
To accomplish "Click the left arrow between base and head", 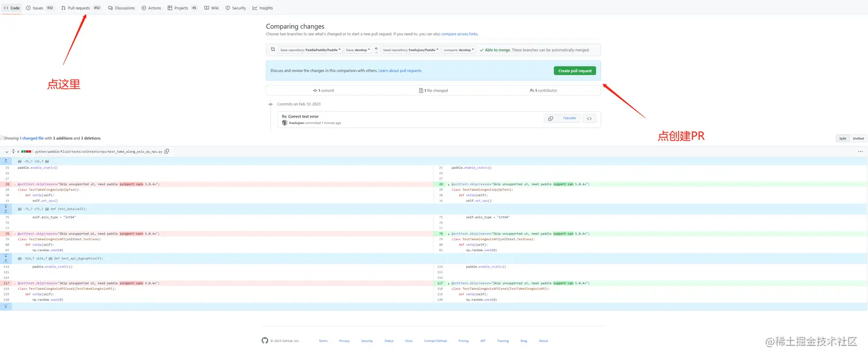I will pos(377,49).
